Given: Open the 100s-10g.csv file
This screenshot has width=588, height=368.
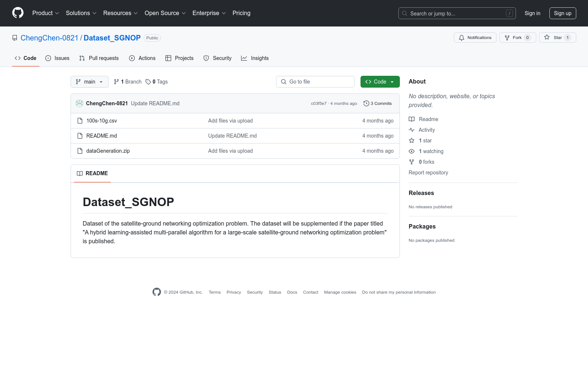Looking at the screenshot, I should point(101,121).
